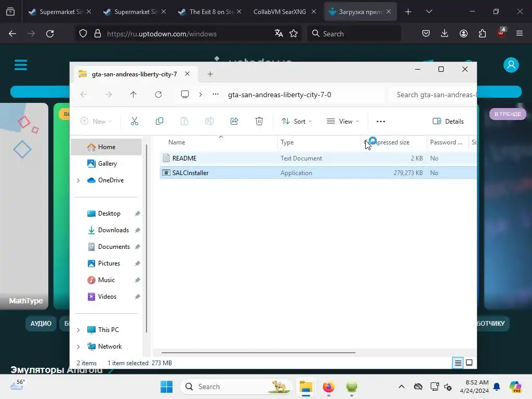Viewport: 532px width, 399px height.
Task: Expand the OneDrive tree node
Action: (78, 180)
